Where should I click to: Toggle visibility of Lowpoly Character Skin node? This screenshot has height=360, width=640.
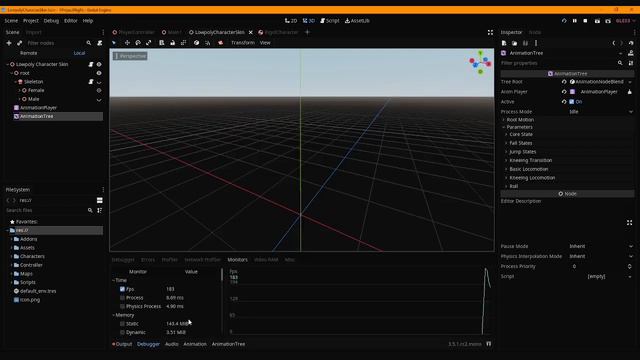[99, 64]
